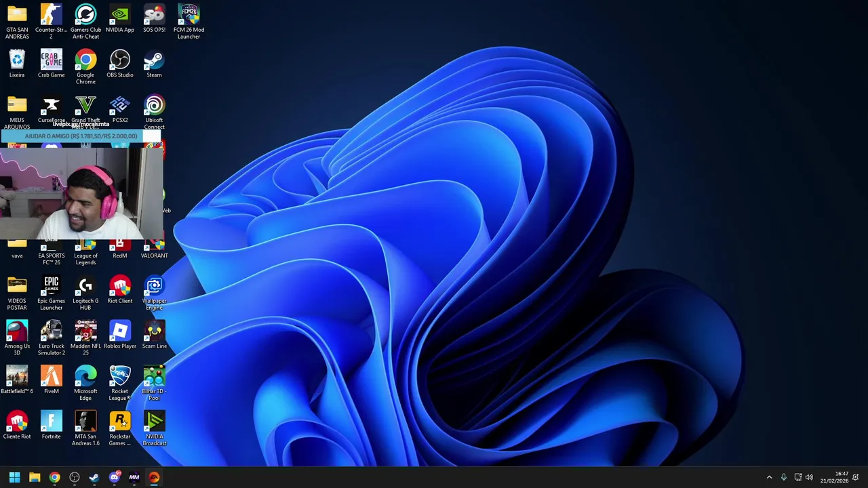Open Google Chrome desktop shortcut
Screen dimensions: 868x488
click(x=85, y=67)
